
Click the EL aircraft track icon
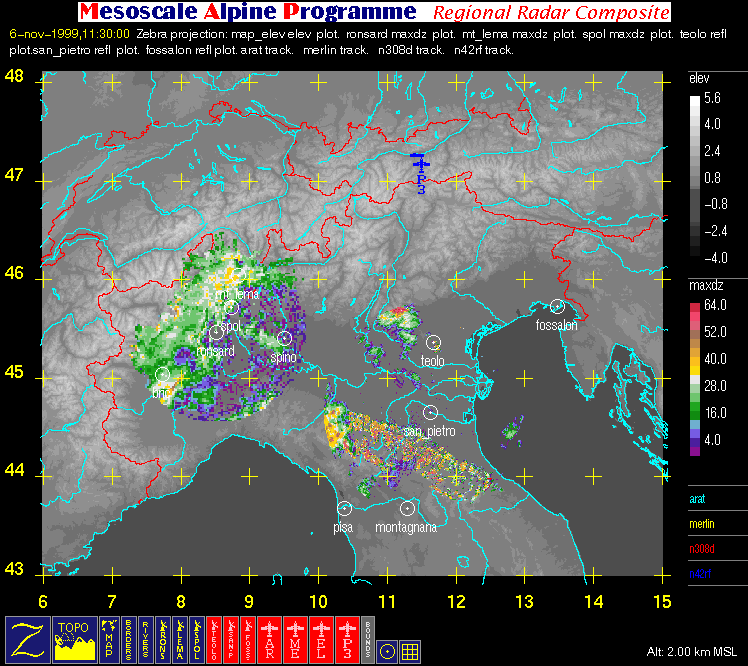(321, 640)
